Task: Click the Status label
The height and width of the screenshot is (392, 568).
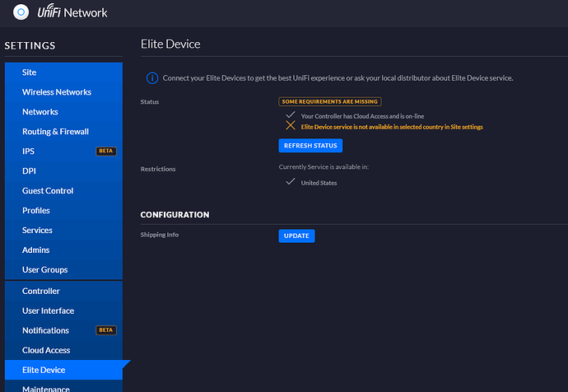Action: coord(150,102)
